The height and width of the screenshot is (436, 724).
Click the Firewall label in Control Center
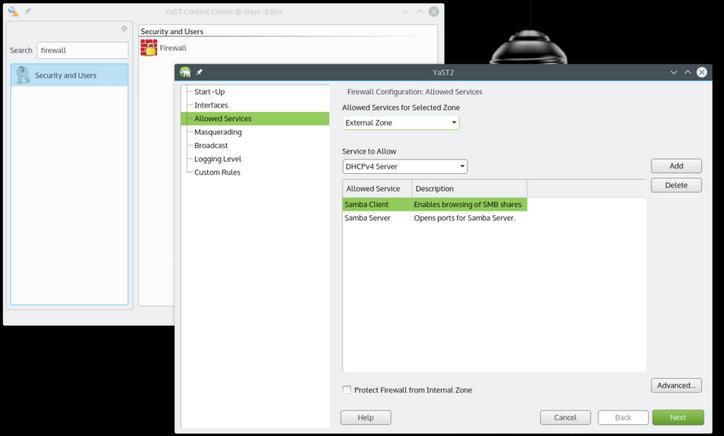pyautogui.click(x=173, y=48)
